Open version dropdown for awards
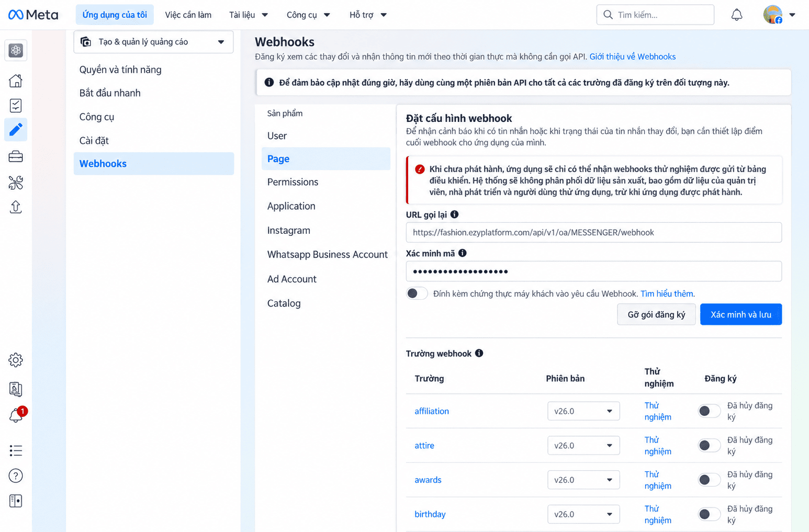Image resolution: width=809 pixels, height=532 pixels. (583, 480)
